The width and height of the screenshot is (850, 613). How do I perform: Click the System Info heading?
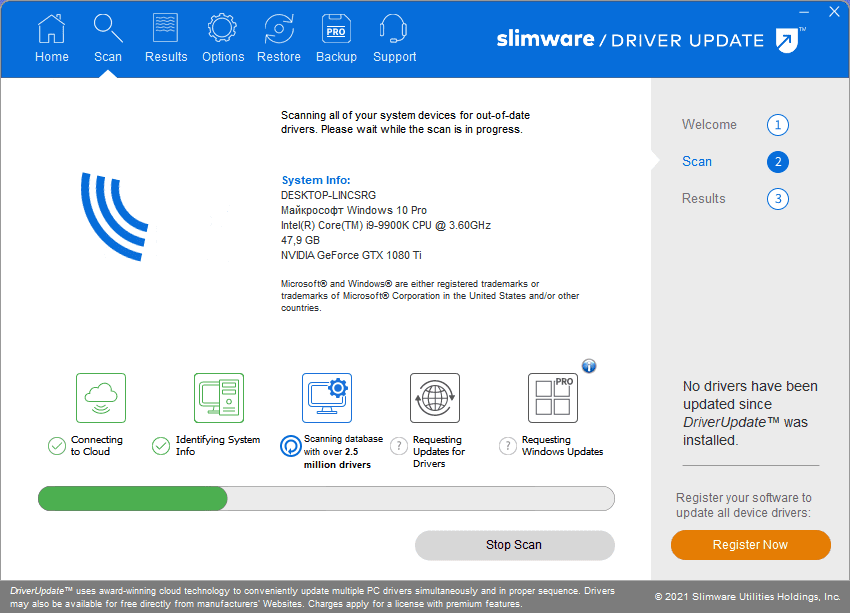point(315,180)
